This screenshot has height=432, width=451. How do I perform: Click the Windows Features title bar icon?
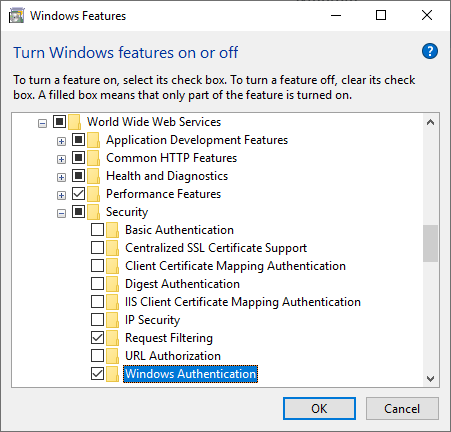click(16, 16)
